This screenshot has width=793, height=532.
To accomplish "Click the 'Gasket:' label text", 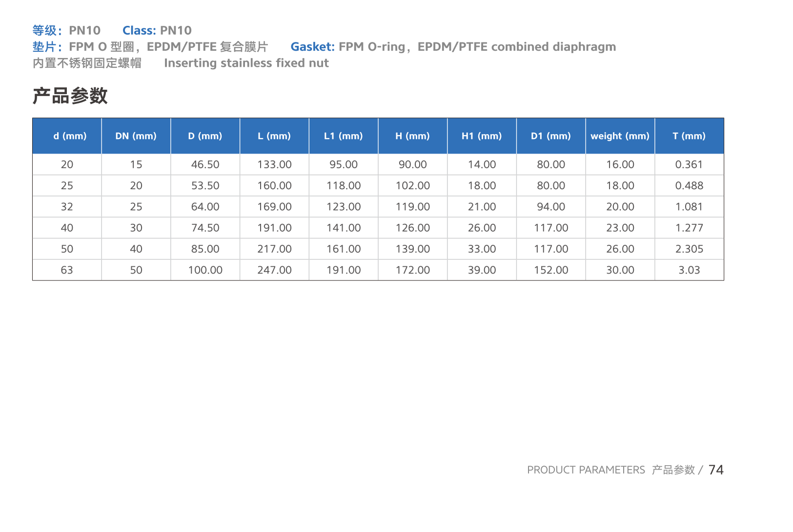I will click(x=313, y=47).
